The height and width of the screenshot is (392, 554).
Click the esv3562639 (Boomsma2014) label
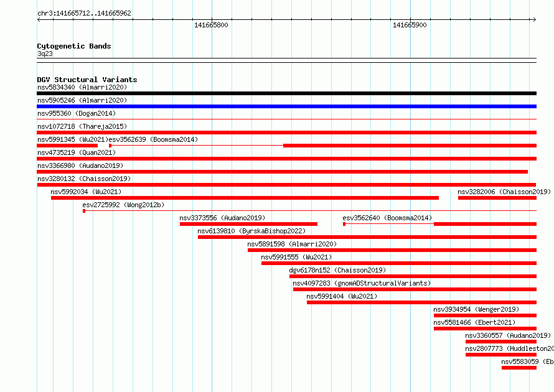point(153,139)
